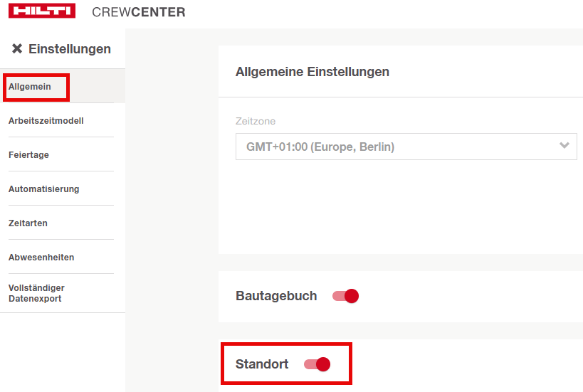
Task: Open the Automatisierung section
Action: [x=44, y=189]
